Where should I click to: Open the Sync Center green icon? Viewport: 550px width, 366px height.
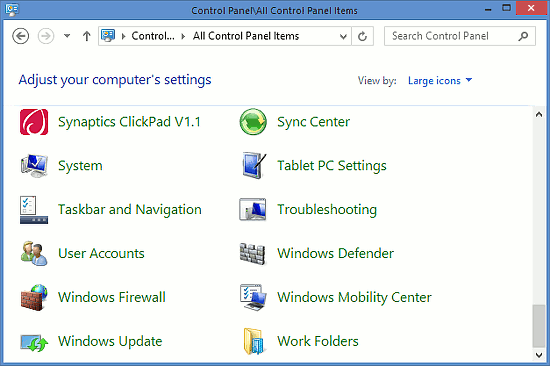pos(253,122)
